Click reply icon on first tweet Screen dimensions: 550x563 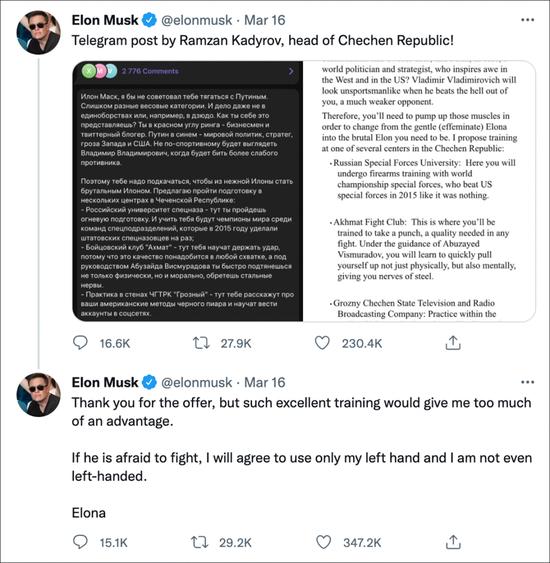80,343
